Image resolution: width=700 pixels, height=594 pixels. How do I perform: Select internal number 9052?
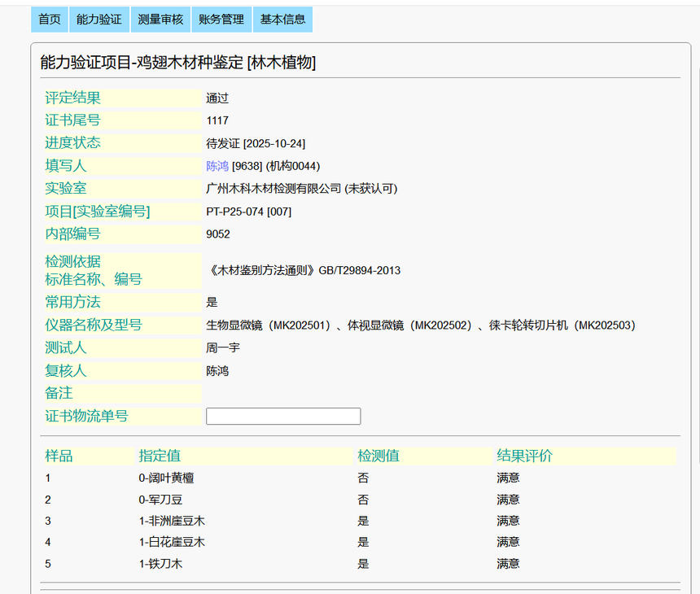pos(218,234)
